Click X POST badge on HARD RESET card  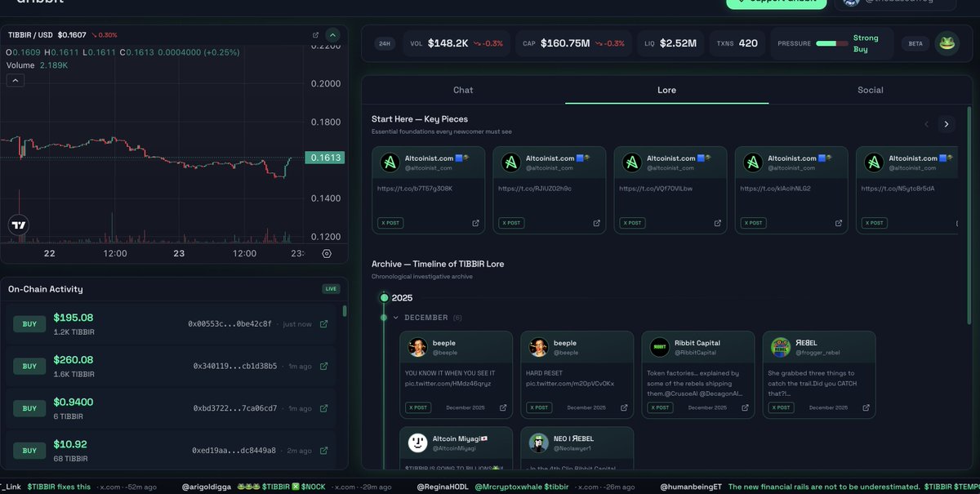pos(539,407)
